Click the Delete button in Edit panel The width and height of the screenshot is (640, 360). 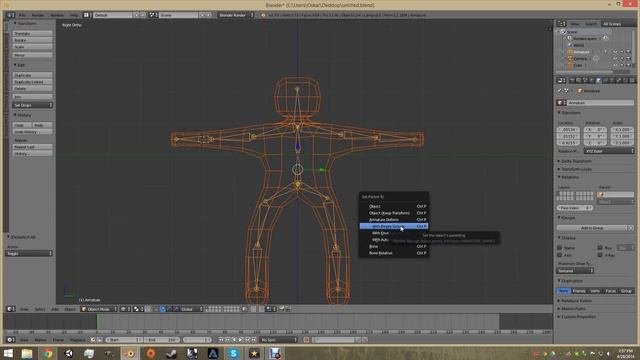point(32,89)
